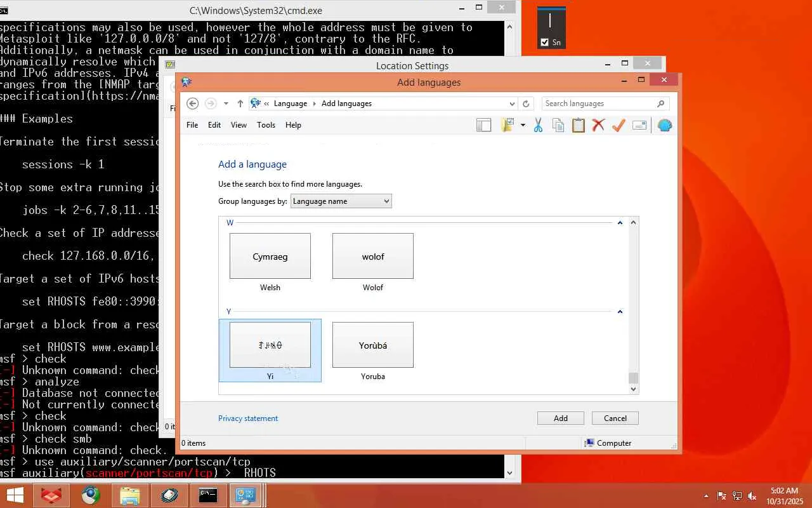Click the volume speaker tray icon
812x508 pixels.
[x=752, y=496]
